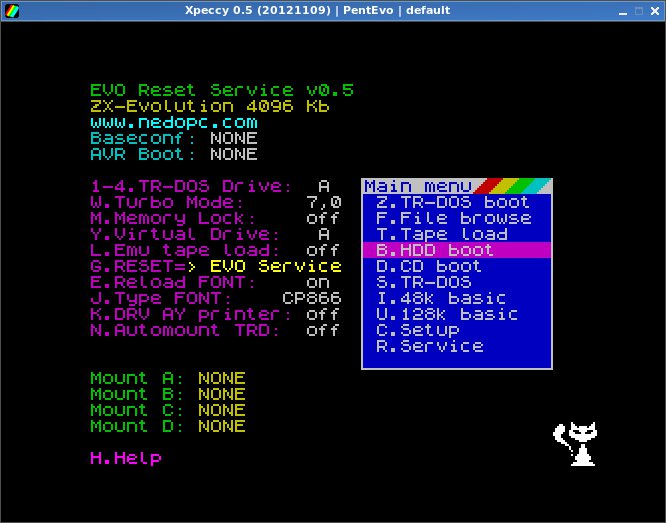Toggle L.Emu tape load setting
666x523 pixels.
322,250
